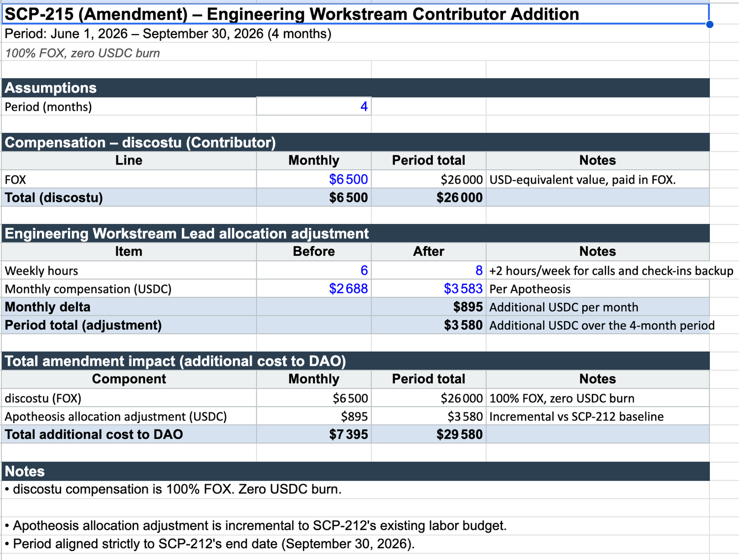739x560 pixels.
Task: Select the Engineering Workstream Lead allocation header
Action: pos(356,233)
